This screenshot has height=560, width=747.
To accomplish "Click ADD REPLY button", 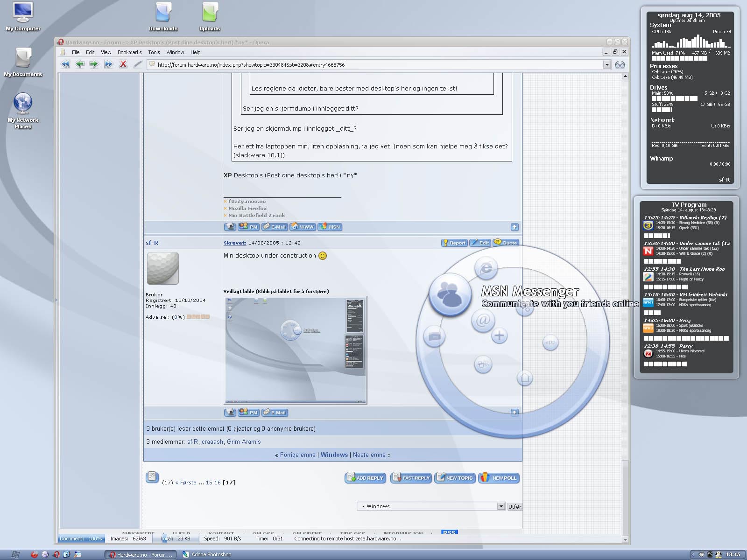I will [x=365, y=478].
